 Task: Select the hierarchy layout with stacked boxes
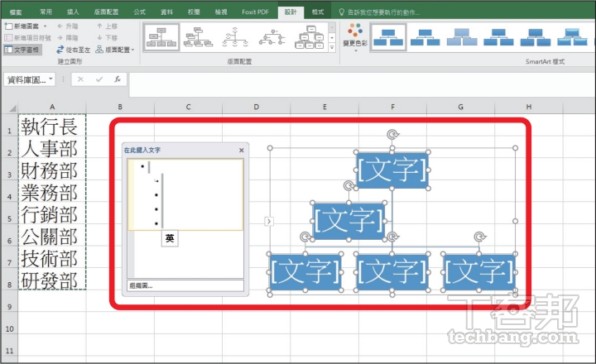click(309, 37)
